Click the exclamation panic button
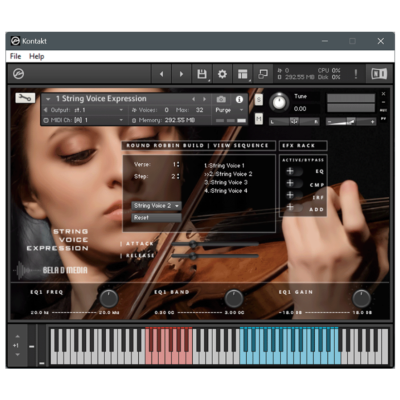The image size is (400, 400). tap(356, 74)
